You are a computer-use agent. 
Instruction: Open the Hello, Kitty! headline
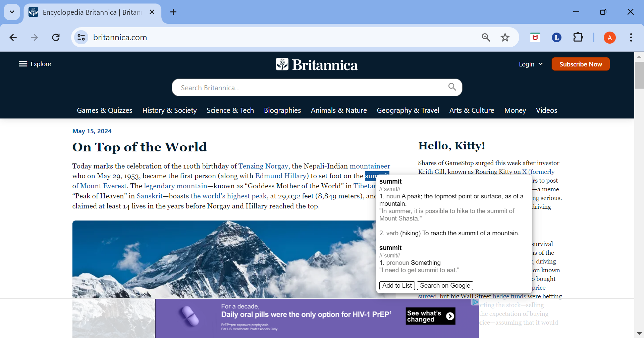pos(451,146)
